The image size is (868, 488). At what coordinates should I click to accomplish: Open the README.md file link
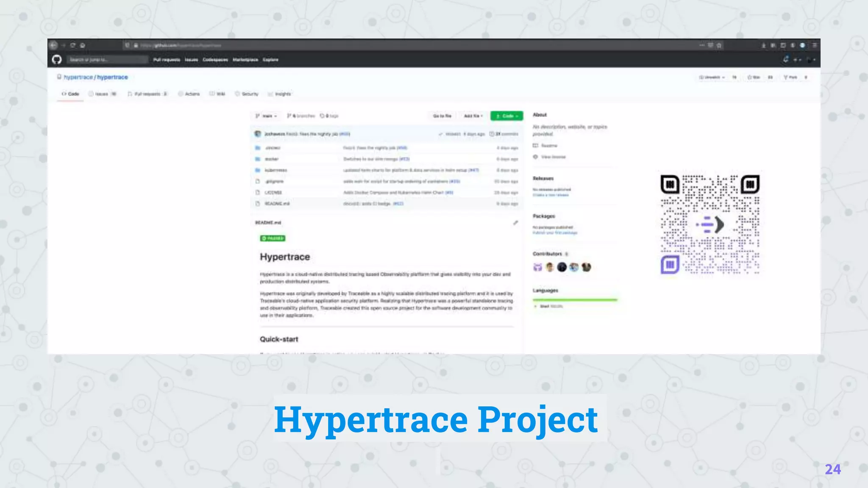277,204
